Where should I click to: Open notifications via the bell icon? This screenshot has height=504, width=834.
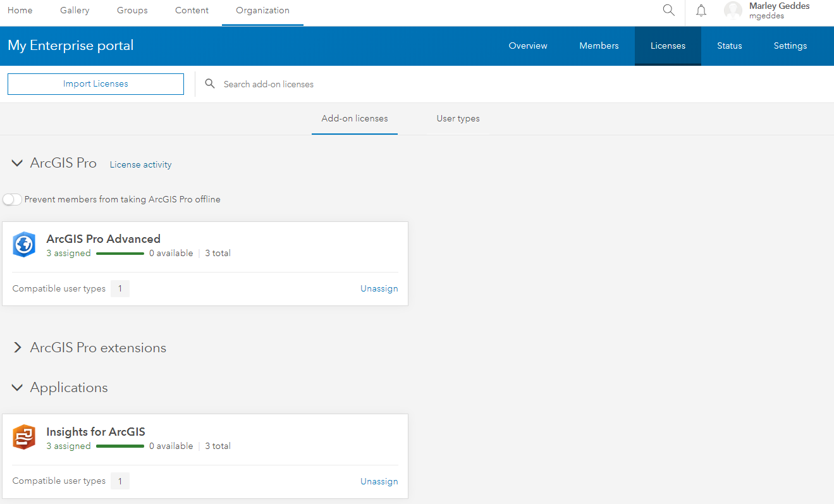tap(701, 10)
